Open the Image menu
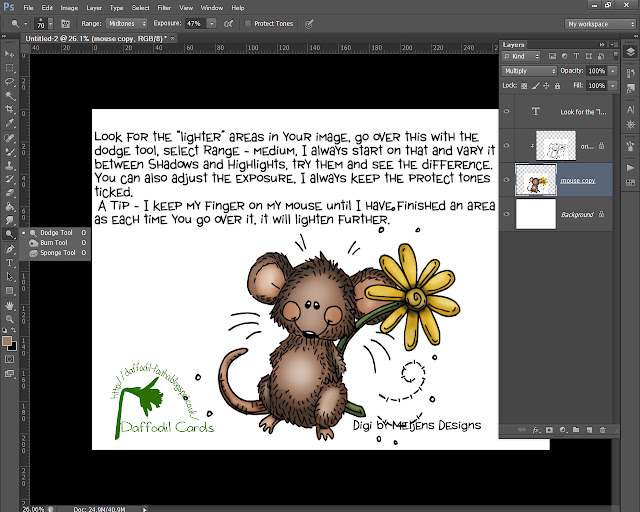This screenshot has width=640, height=512. pyautogui.click(x=69, y=8)
